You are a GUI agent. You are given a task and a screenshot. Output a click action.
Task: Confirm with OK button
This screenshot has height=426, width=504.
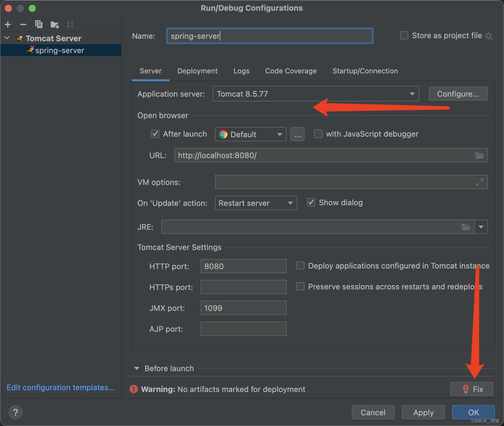point(474,412)
